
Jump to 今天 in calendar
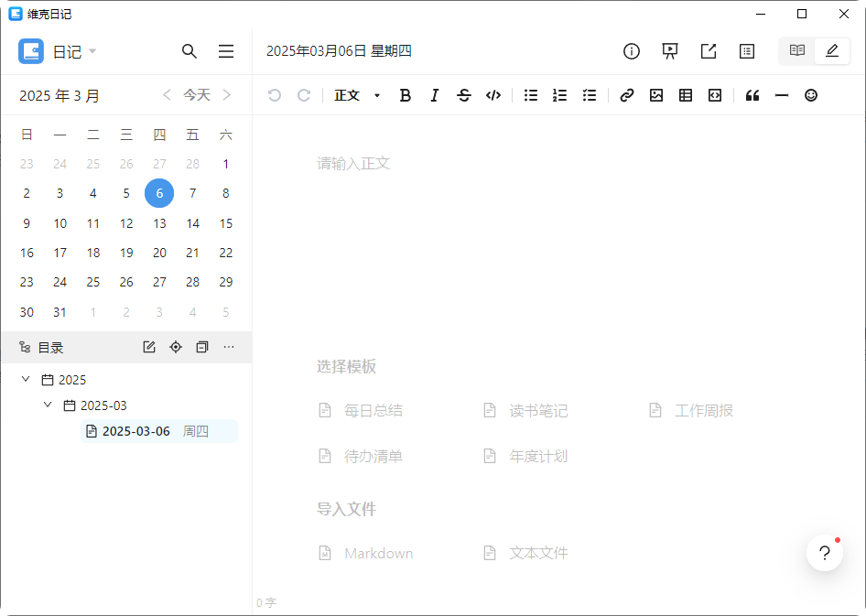coord(197,95)
